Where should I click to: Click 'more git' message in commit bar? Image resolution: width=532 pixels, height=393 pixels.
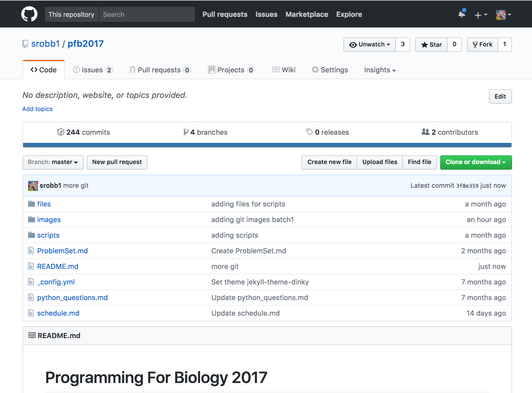click(76, 186)
